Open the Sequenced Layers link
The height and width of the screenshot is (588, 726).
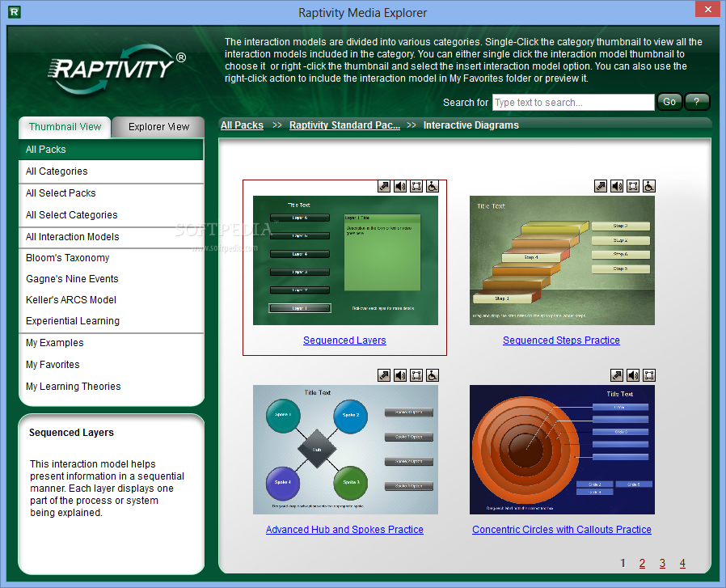(344, 341)
